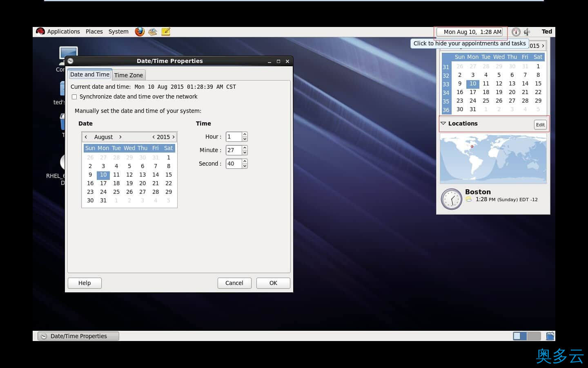588x368 pixels.
Task: Click Date/Time Properties taskbar button
Action: pos(78,336)
